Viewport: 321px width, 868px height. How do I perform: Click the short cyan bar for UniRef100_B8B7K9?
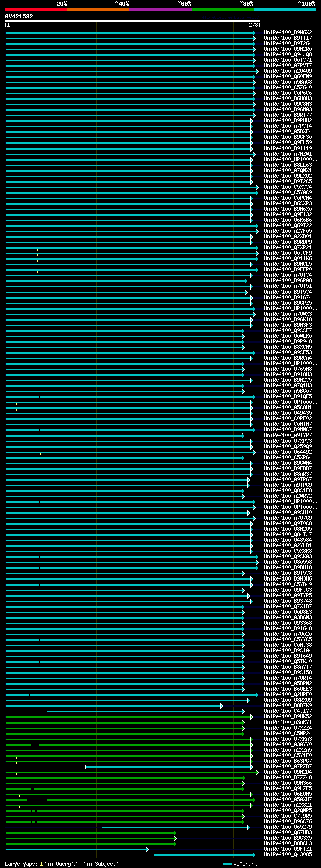114,706
